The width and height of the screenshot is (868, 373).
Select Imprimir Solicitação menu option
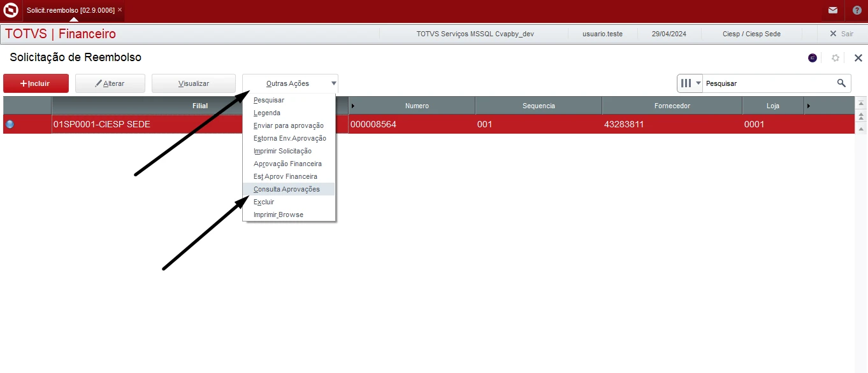coord(283,151)
